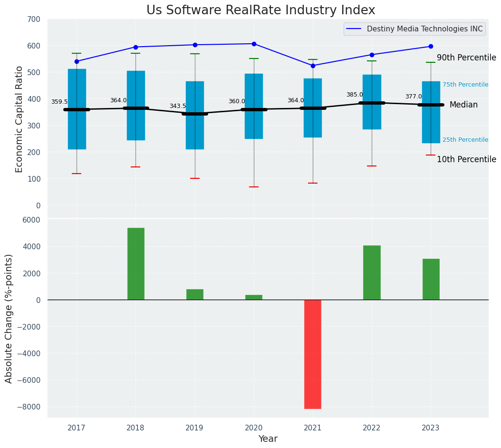Image resolution: width=501 pixels, height=448 pixels.
Task: Click the small green 2019 change bar
Action: pos(194,294)
